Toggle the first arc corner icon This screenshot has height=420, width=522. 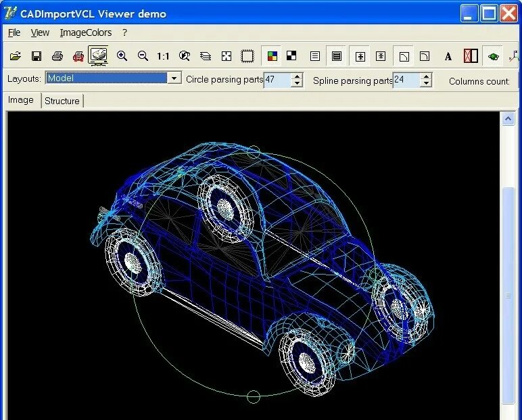pos(404,56)
